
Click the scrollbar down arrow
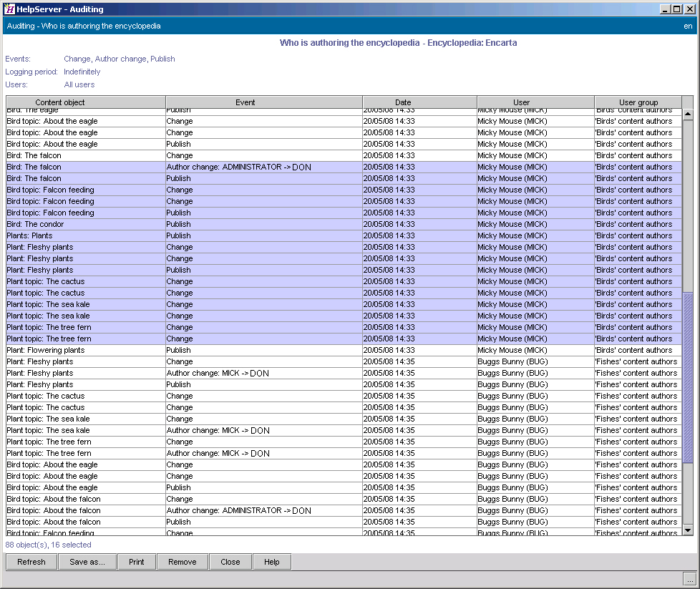[x=688, y=530]
